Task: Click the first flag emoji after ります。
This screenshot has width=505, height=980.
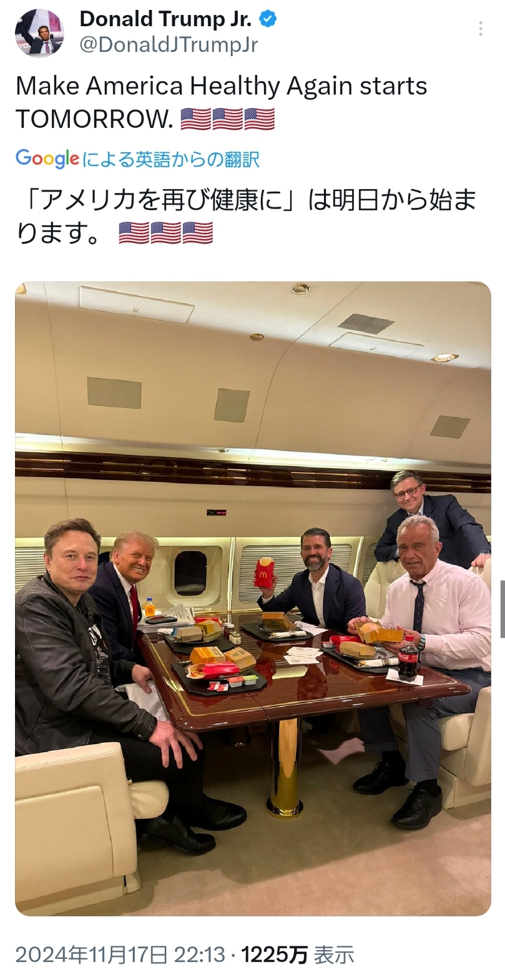Action: tap(134, 232)
